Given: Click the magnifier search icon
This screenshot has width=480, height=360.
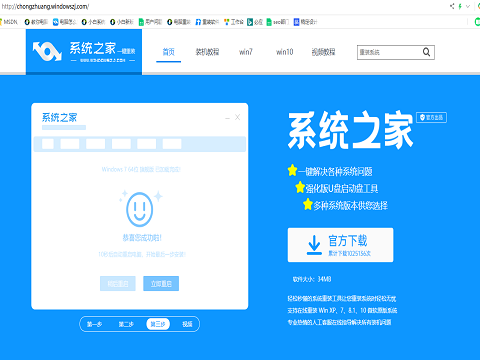Looking at the screenshot, I should pyautogui.click(x=427, y=52).
